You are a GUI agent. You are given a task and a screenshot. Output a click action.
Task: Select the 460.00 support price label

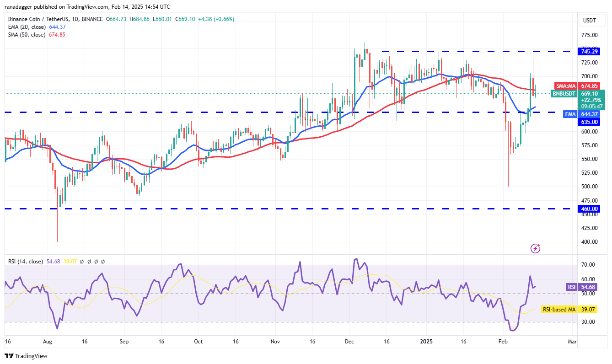(589, 209)
